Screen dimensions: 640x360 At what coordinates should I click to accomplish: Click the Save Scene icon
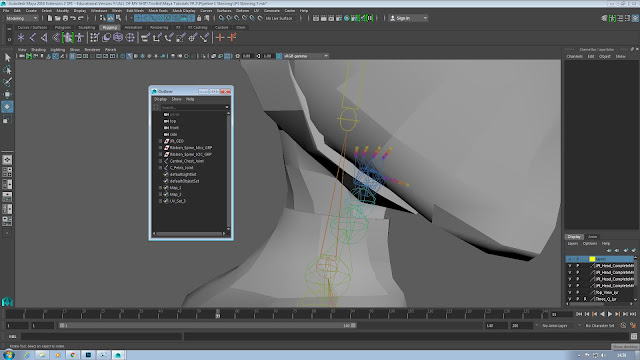coord(65,18)
